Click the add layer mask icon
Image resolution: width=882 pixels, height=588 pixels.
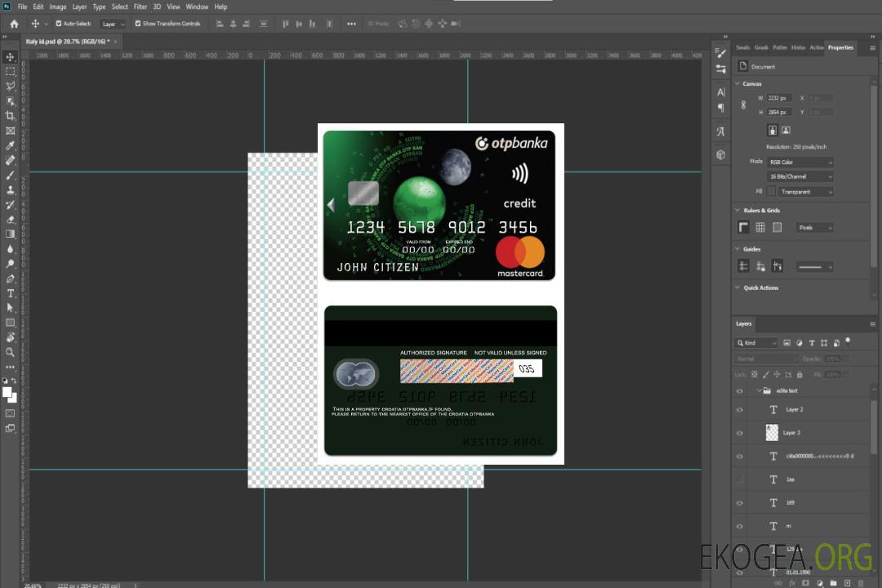tap(805, 583)
